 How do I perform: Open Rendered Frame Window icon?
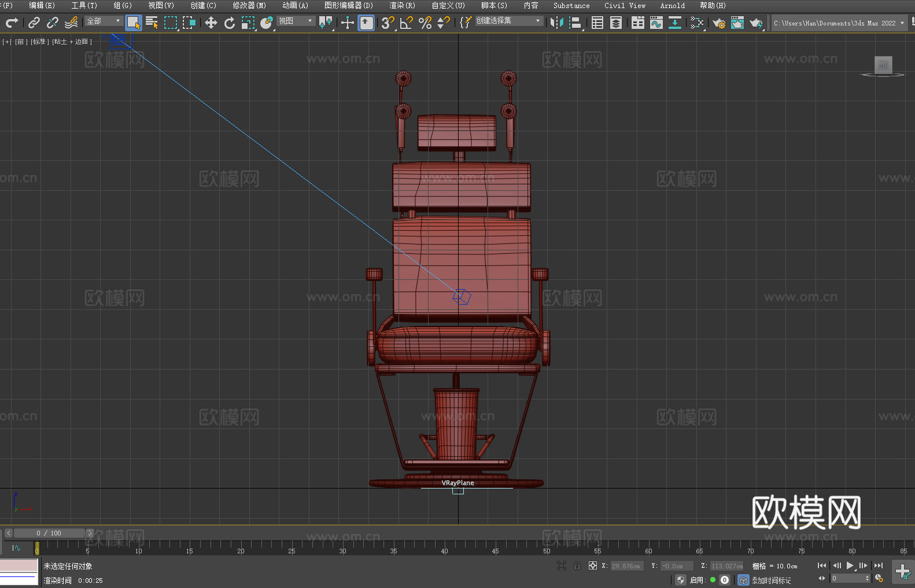click(x=737, y=23)
